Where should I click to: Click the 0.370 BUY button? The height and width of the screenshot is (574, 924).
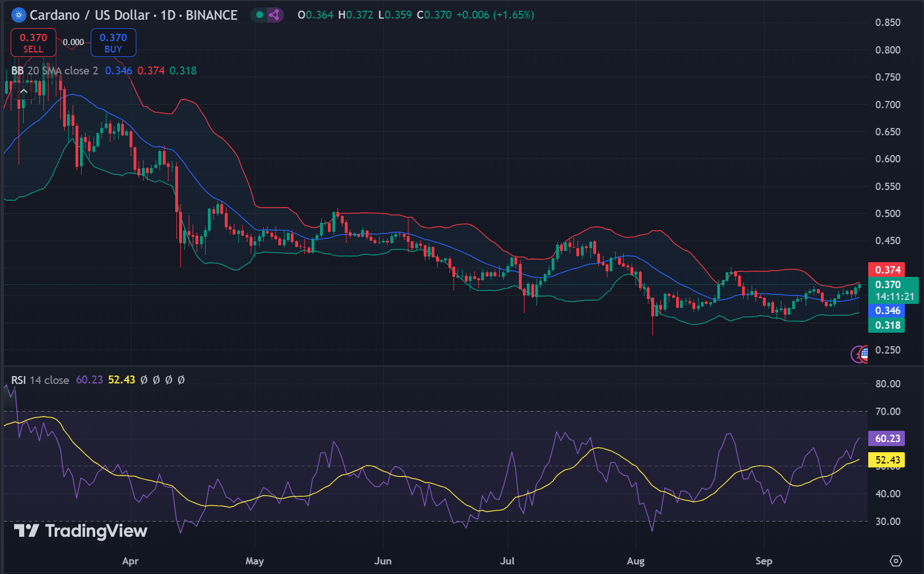coord(113,43)
